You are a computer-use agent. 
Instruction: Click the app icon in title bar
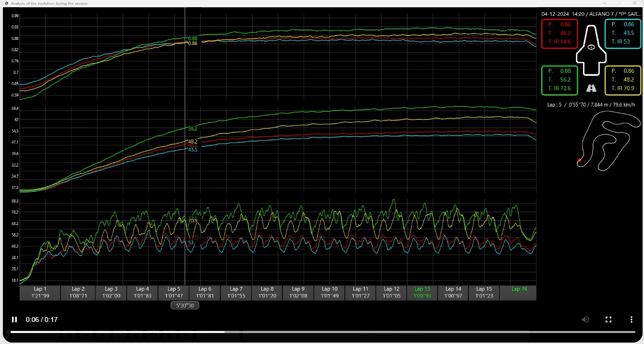coord(6,3)
